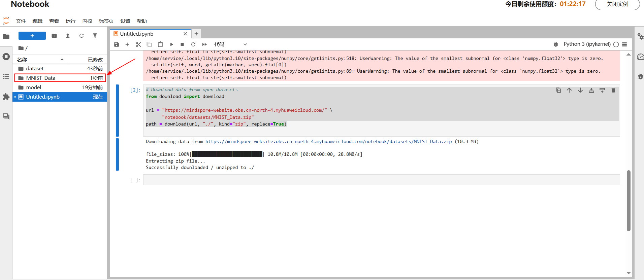Image resolution: width=644 pixels, height=280 pixels.
Task: Restart kernel and run all cells
Action: pyautogui.click(x=204, y=44)
